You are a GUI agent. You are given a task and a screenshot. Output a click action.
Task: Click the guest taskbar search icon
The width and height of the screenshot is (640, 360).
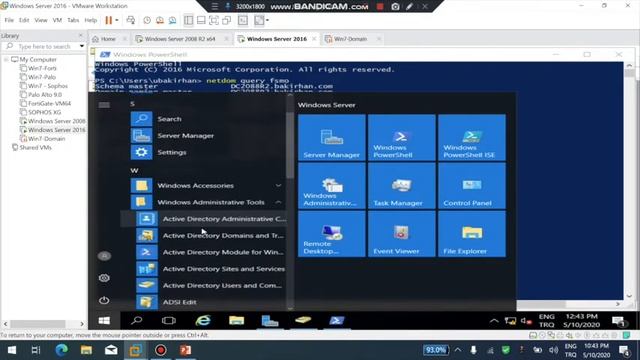[137, 321]
